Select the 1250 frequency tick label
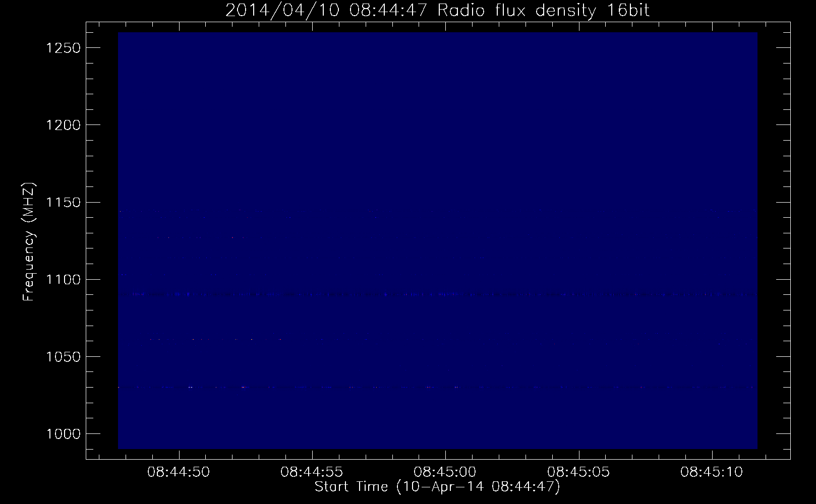This screenshot has width=816, height=504. click(63, 48)
